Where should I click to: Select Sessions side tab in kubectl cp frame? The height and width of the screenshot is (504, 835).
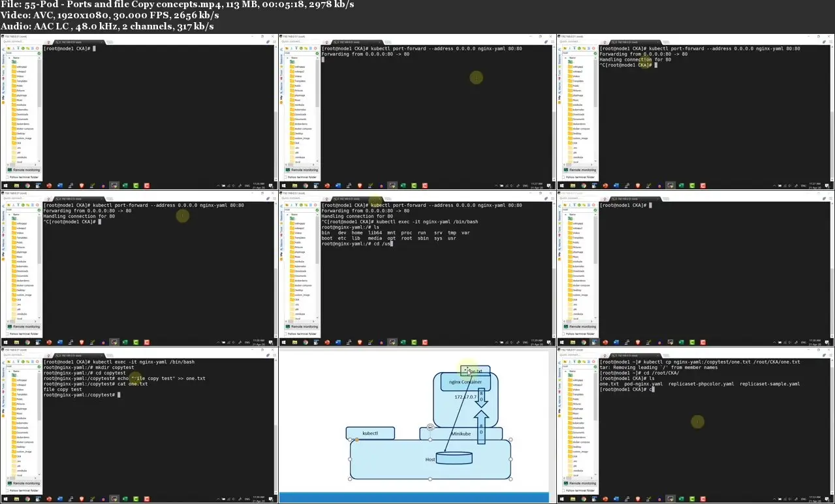click(560, 372)
